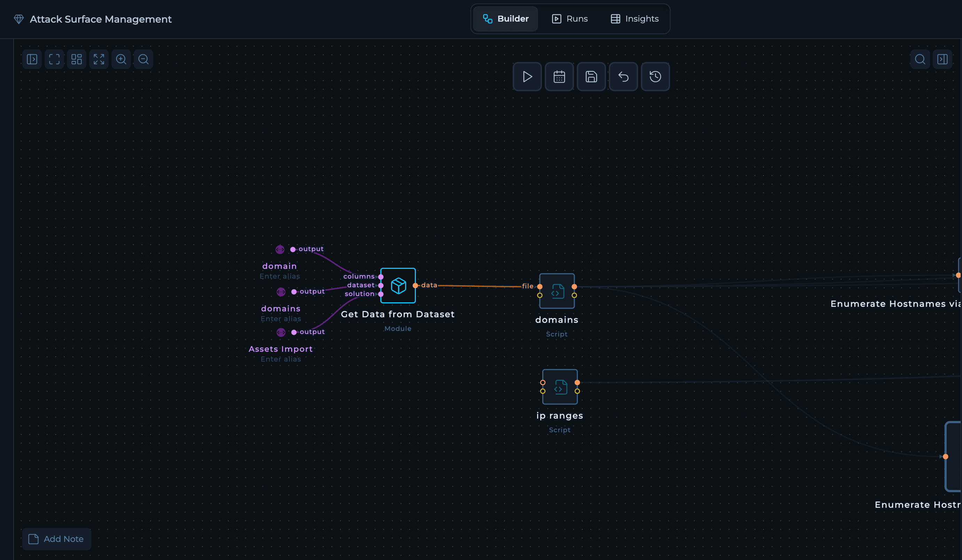Select the ip ranges script node
This screenshot has height=560, width=962.
point(560,387)
